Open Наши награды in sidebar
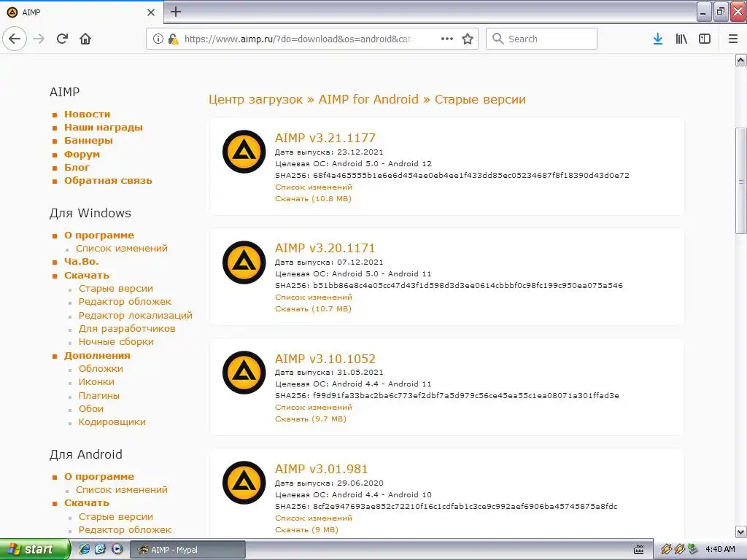 coord(104,127)
